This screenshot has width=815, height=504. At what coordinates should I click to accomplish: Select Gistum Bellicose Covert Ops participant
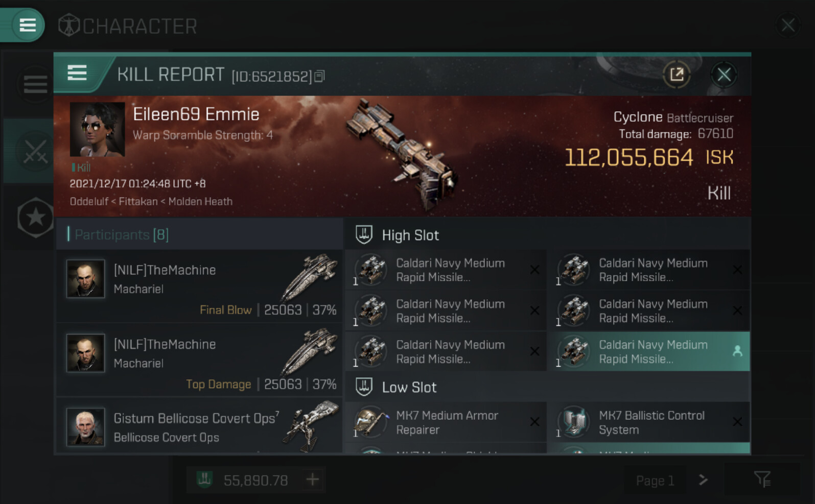point(200,427)
